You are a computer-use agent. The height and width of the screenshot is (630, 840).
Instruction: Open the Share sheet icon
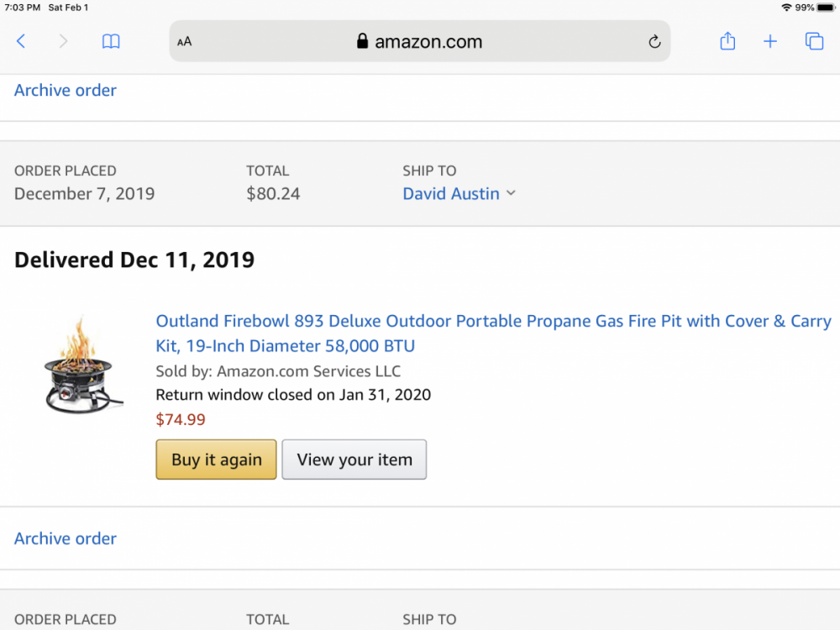(727, 41)
